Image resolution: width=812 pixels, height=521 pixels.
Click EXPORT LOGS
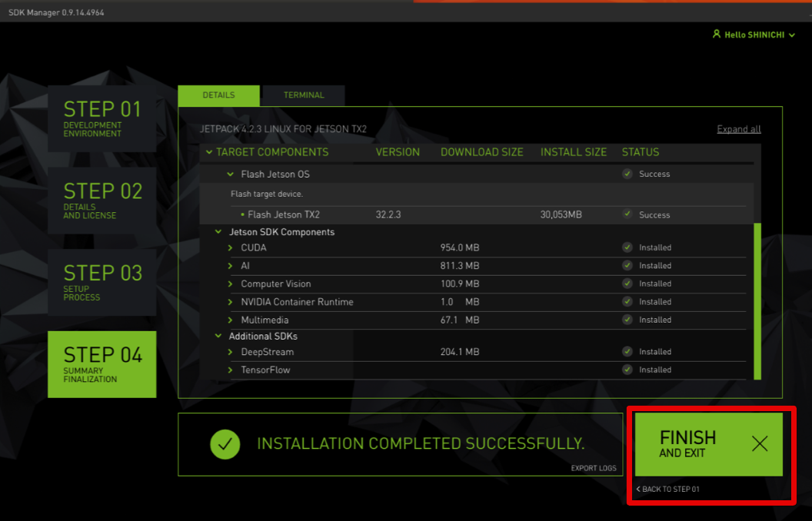593,468
